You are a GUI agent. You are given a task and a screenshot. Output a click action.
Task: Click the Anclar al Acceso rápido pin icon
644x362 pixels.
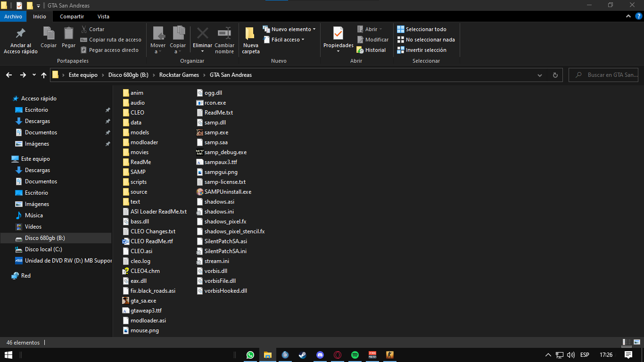pos(21,33)
